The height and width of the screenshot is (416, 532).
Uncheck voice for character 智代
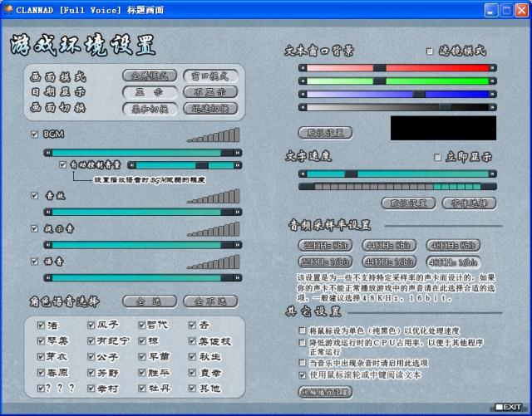tap(142, 325)
